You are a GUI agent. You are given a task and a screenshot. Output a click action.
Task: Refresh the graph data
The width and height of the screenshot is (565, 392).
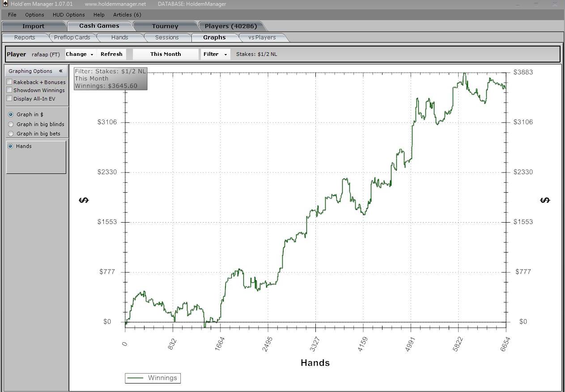pos(111,54)
